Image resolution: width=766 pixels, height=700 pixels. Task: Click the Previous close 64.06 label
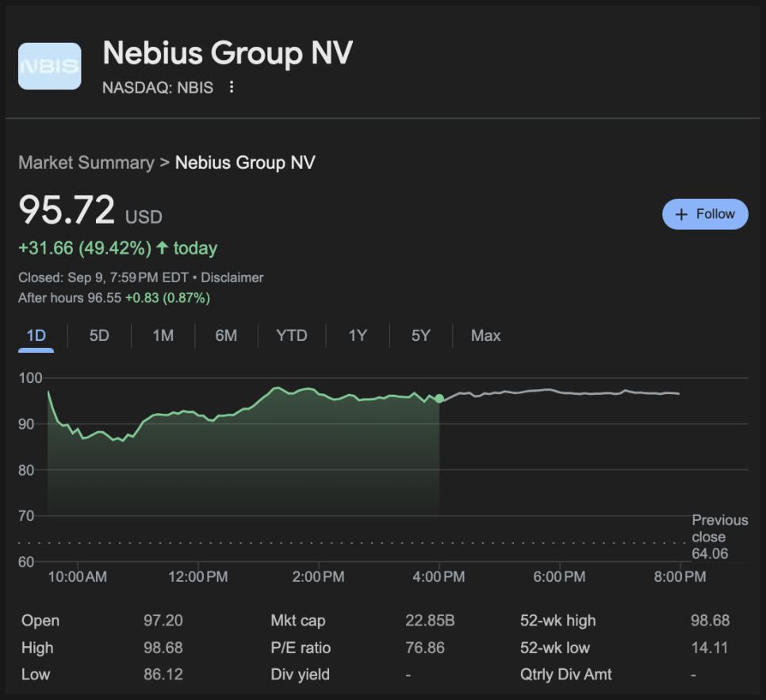(719, 537)
